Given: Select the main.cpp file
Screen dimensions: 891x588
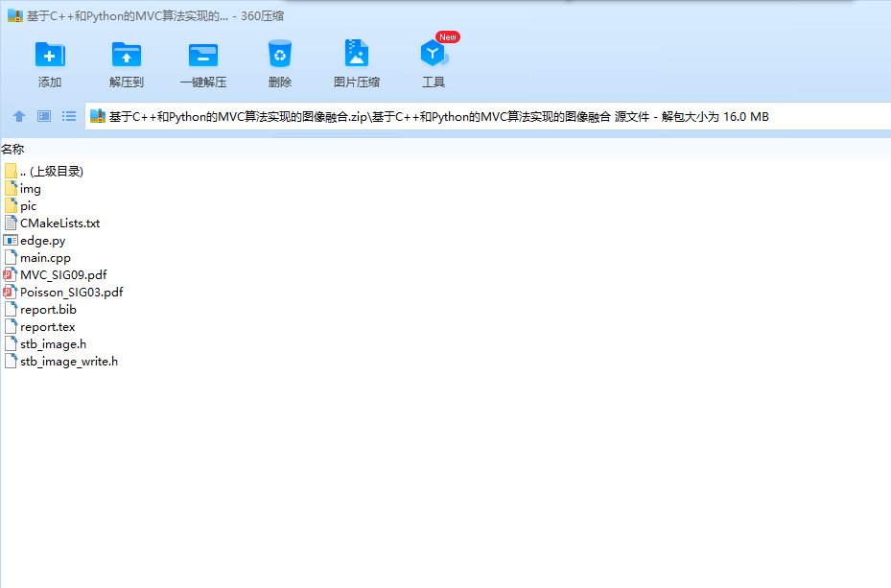Looking at the screenshot, I should [37, 258].
